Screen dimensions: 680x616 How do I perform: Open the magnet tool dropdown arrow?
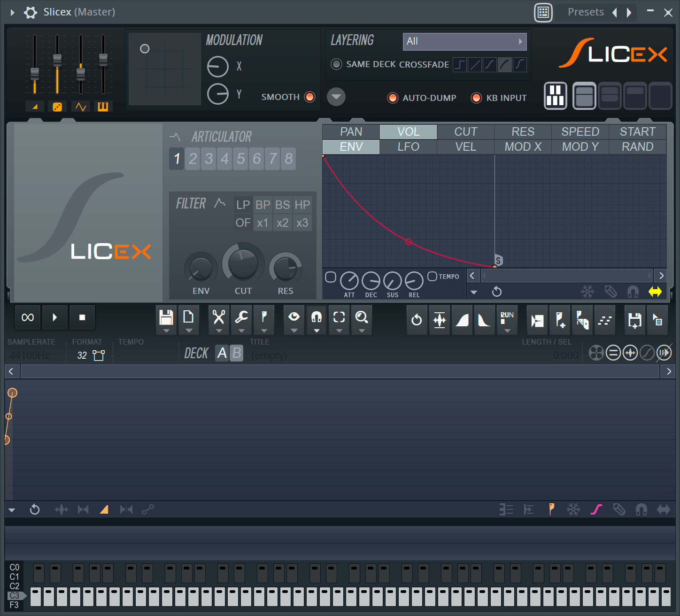coord(316,330)
